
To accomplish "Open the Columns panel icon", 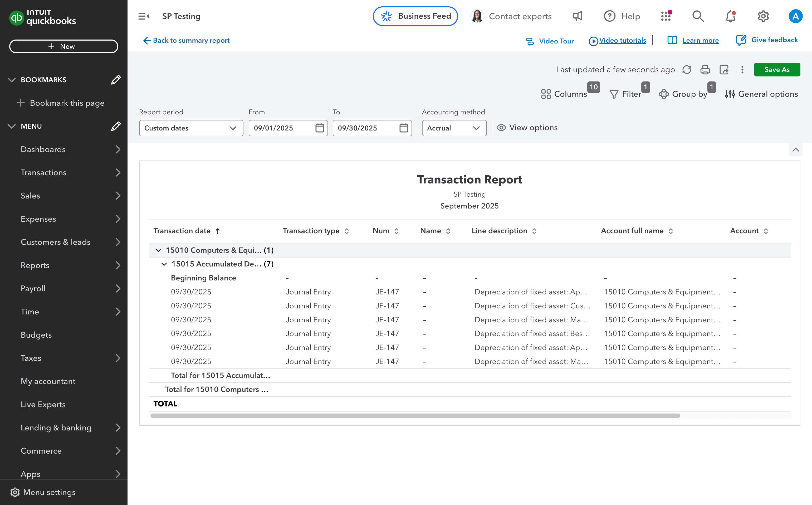I will tap(546, 94).
